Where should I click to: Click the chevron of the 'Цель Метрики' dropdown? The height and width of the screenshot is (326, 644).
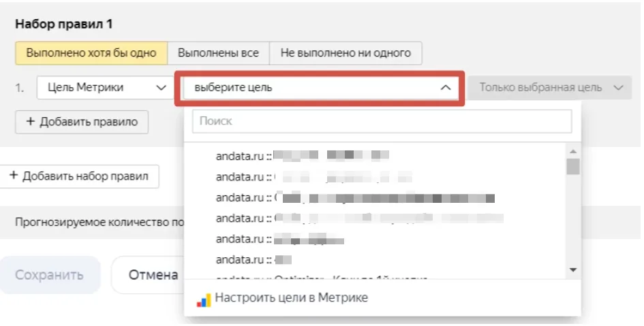pyautogui.click(x=162, y=88)
